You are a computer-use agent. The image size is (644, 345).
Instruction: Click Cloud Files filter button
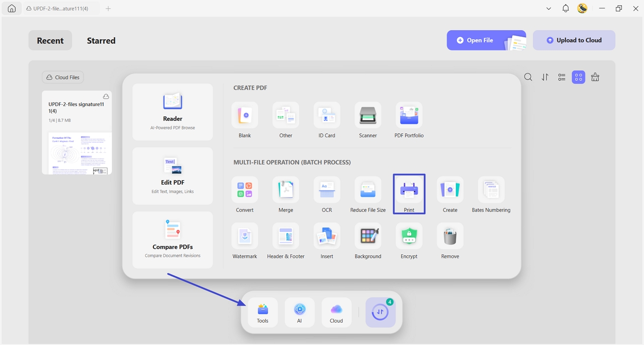tap(63, 77)
